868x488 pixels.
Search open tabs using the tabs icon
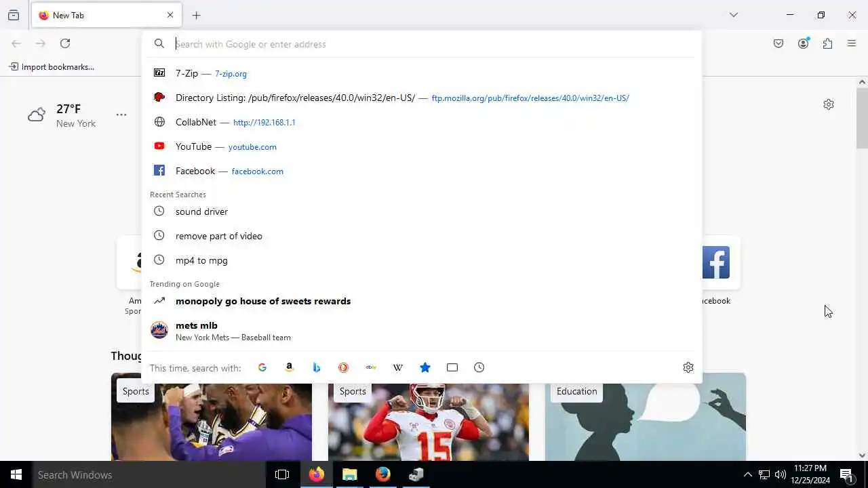click(452, 368)
